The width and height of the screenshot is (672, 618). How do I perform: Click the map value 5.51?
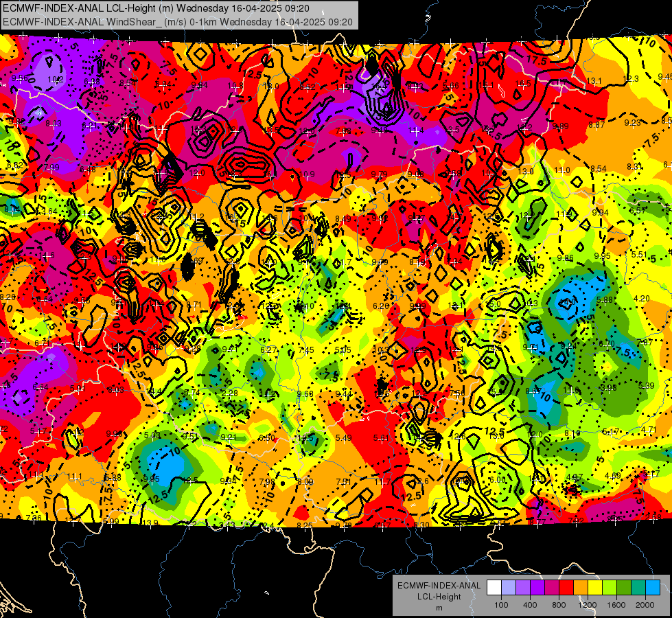coord(639,254)
